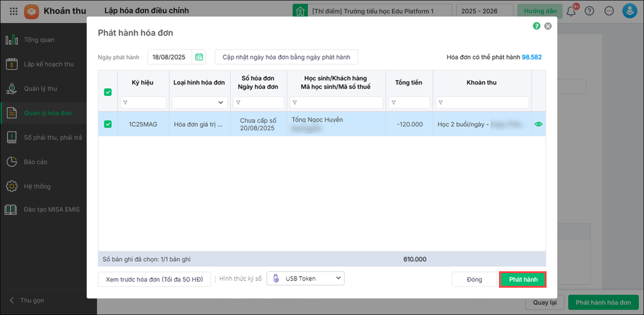This screenshot has height=315, width=644.
Task: Collapse the sidebar with Thu gọn
Action: pos(27,300)
